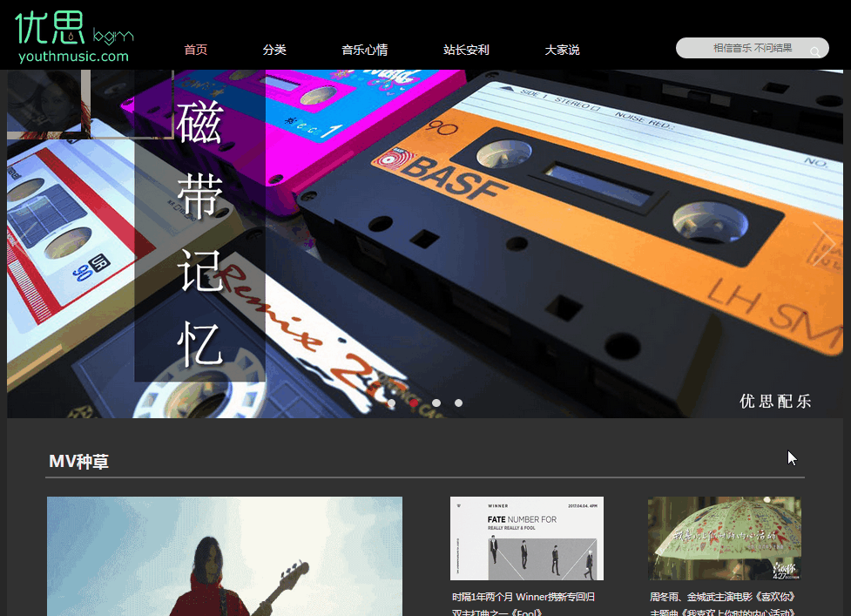Open the 周冬雨、金城武主演电影《喜欢你》 link
This screenshot has width=851, height=616.
coord(722,597)
